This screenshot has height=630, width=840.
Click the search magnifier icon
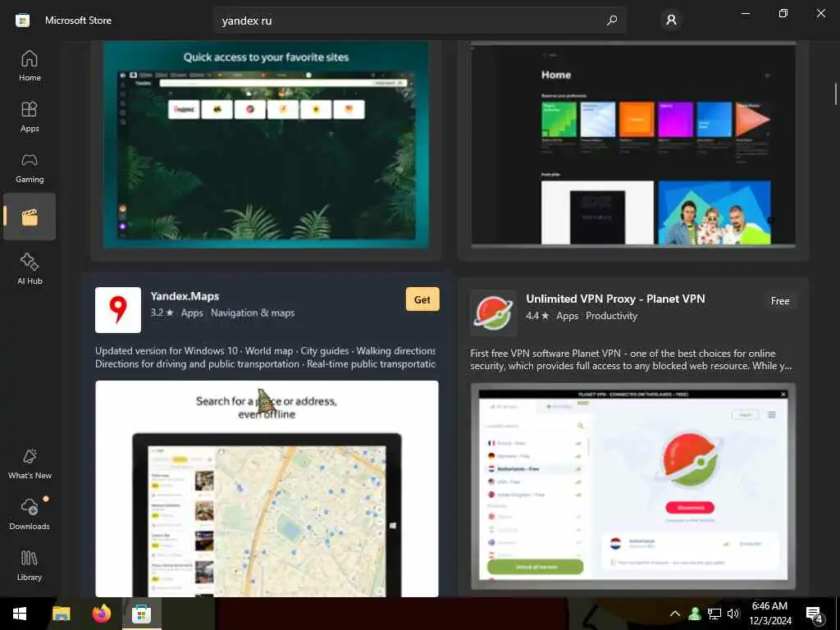[611, 21]
